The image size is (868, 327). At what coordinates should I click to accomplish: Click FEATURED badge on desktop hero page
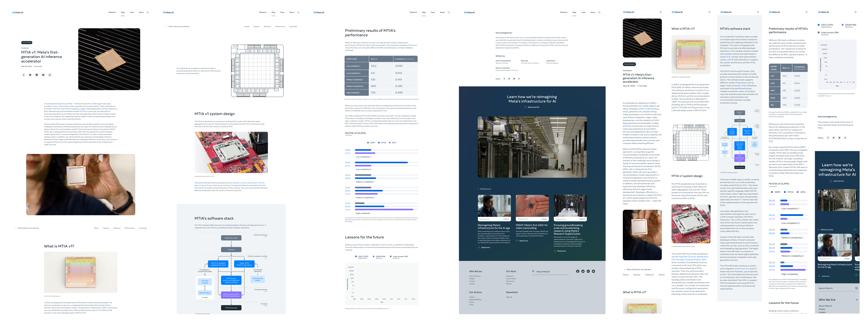click(27, 43)
